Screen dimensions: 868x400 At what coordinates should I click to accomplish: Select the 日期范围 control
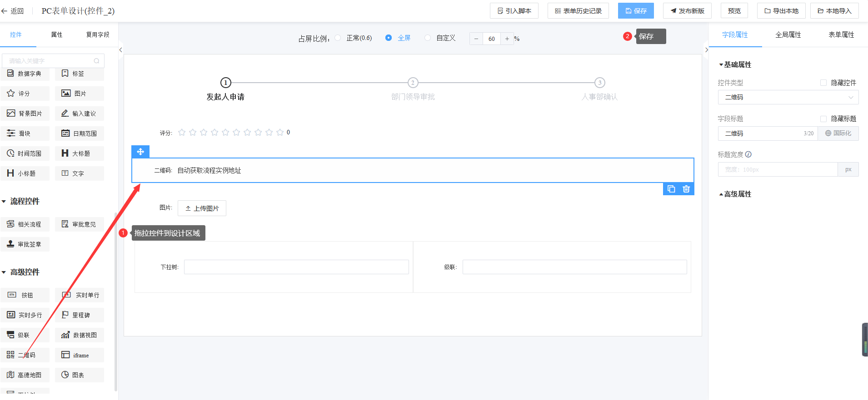click(x=80, y=133)
